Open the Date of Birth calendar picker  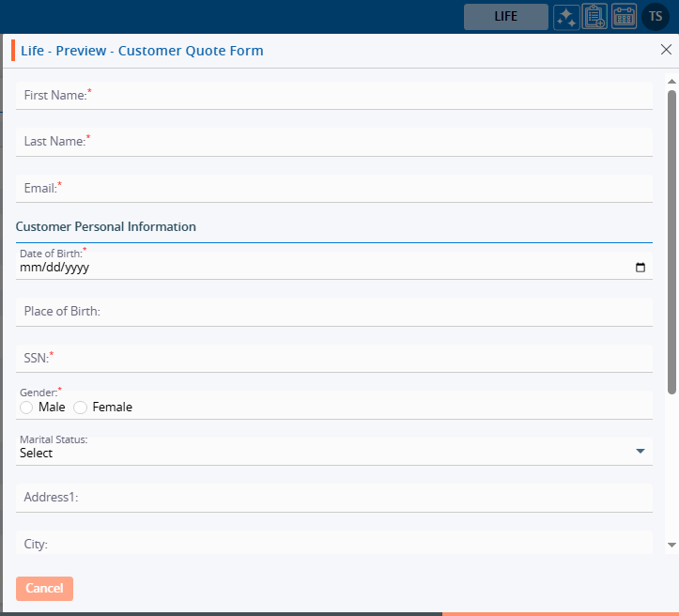pos(640,267)
